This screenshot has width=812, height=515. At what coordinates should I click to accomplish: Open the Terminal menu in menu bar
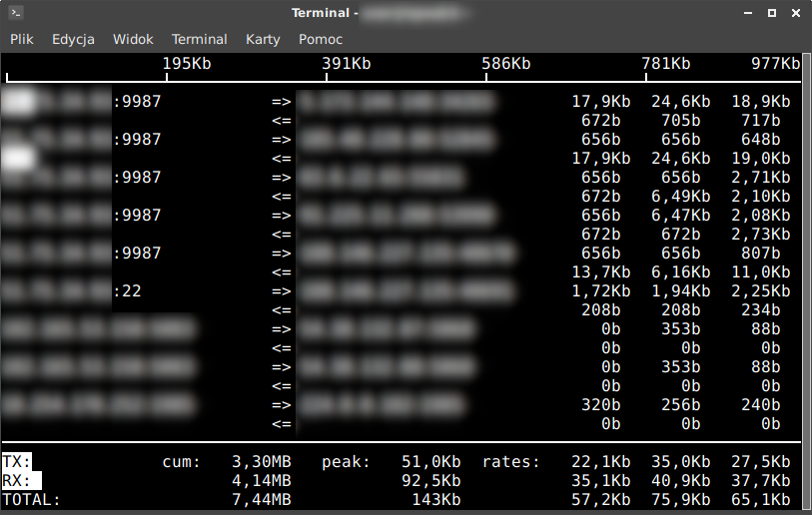[x=200, y=39]
